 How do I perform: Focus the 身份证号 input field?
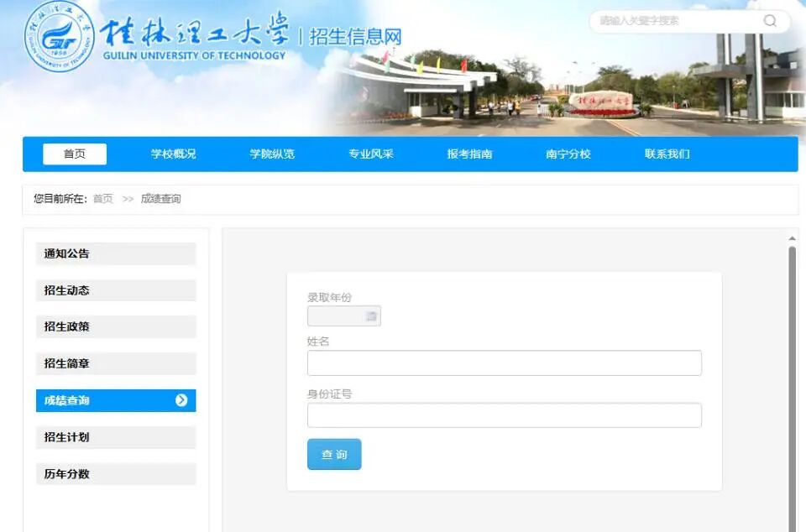click(505, 415)
